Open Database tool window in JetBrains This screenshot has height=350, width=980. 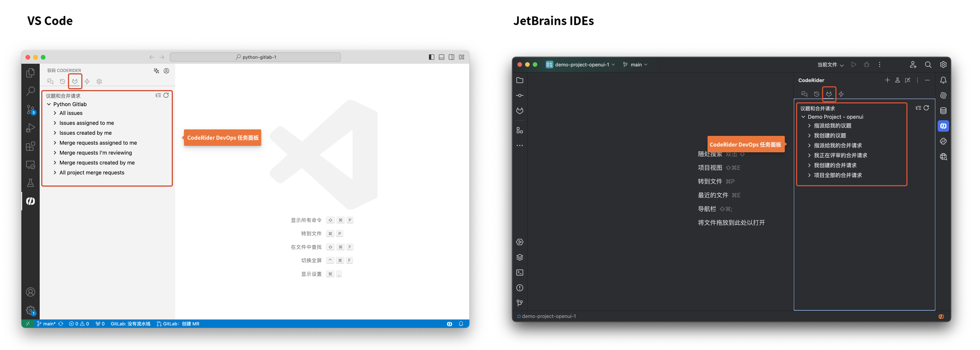pos(943,111)
